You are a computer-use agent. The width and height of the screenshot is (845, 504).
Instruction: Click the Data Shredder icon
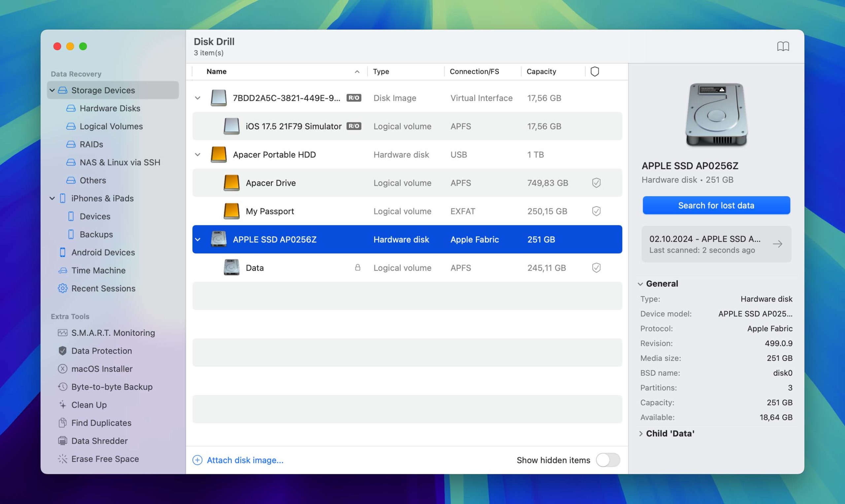[62, 441]
